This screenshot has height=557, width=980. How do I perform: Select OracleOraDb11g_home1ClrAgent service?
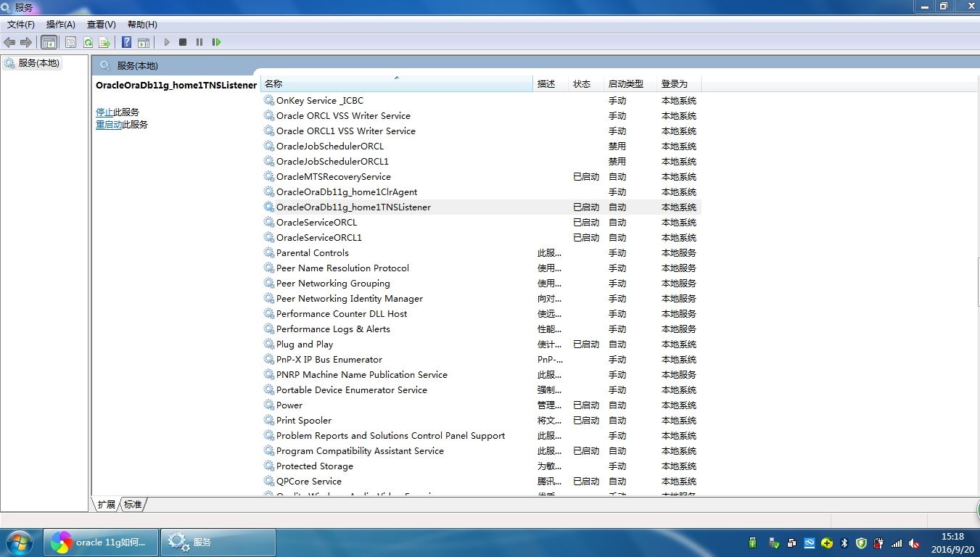point(482,192)
